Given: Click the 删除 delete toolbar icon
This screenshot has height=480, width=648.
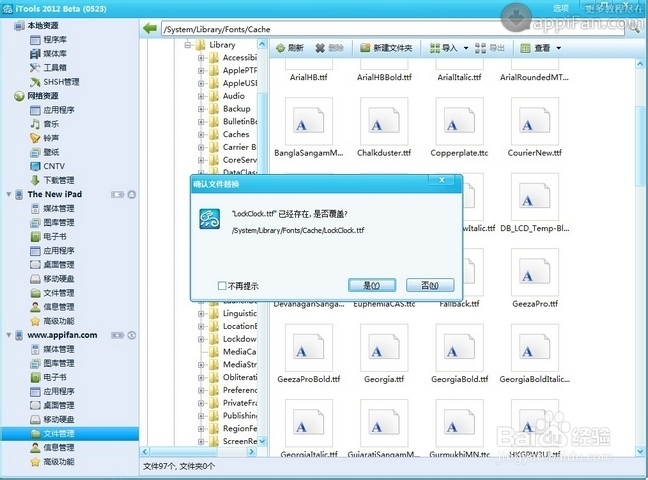Looking at the screenshot, I should coord(329,48).
